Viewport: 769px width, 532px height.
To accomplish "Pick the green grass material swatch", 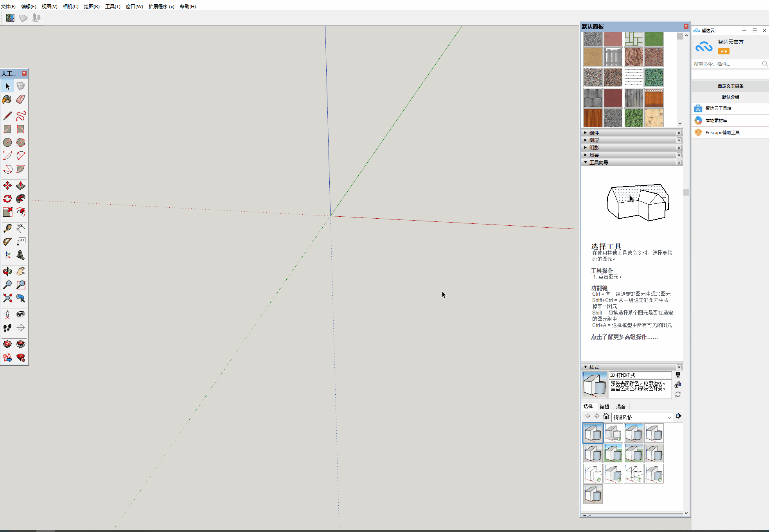I will [x=654, y=39].
